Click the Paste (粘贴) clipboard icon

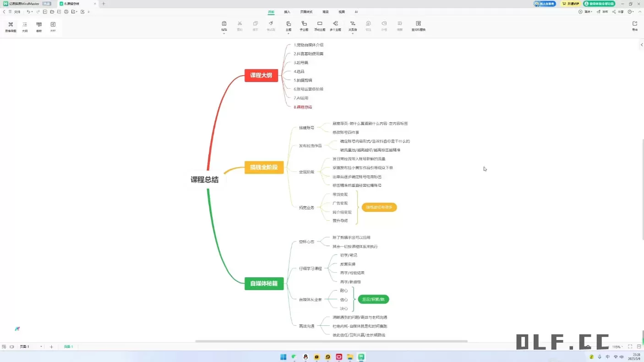pyautogui.click(x=224, y=26)
